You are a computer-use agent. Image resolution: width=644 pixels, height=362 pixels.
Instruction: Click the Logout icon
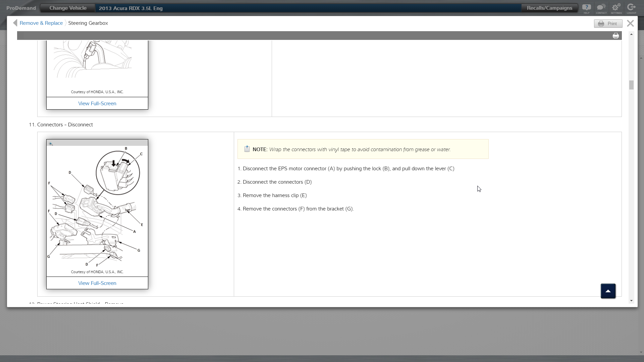tap(631, 8)
